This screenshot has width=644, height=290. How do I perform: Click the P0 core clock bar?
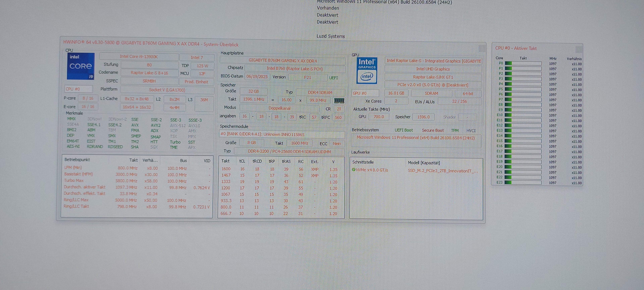coord(523,63)
